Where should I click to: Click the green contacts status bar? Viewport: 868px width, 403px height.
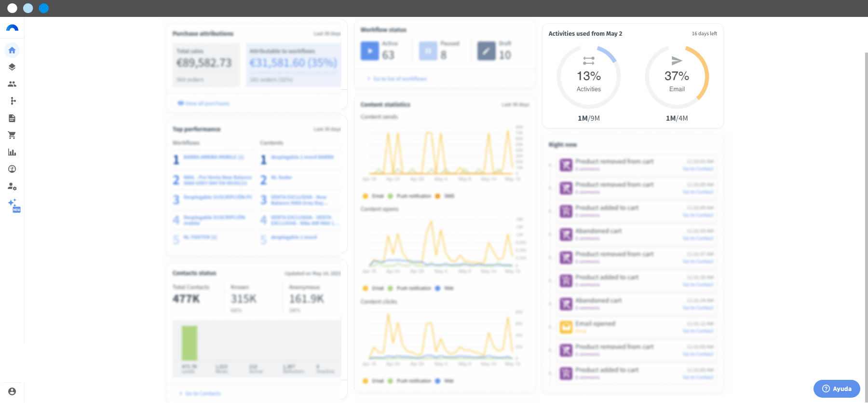coord(190,343)
